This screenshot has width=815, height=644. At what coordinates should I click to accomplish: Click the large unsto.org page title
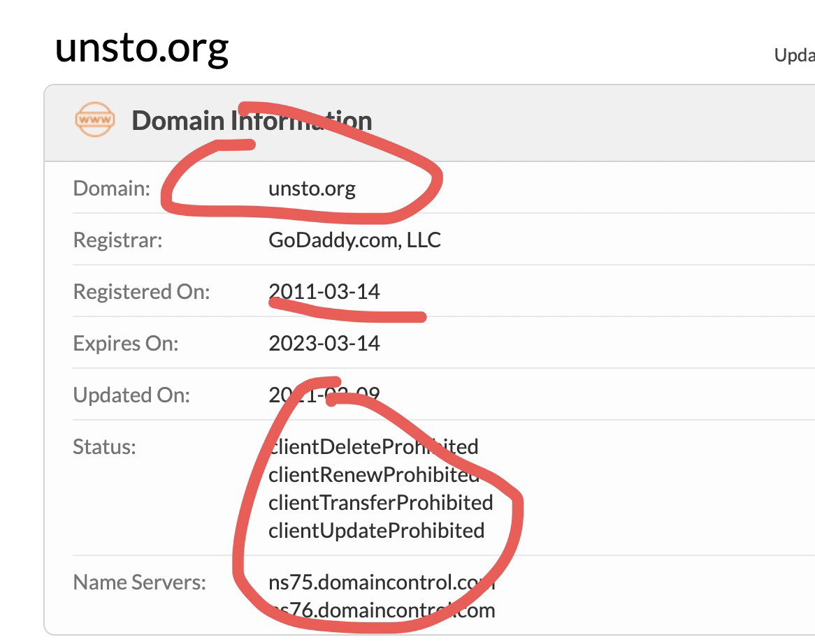click(x=142, y=47)
